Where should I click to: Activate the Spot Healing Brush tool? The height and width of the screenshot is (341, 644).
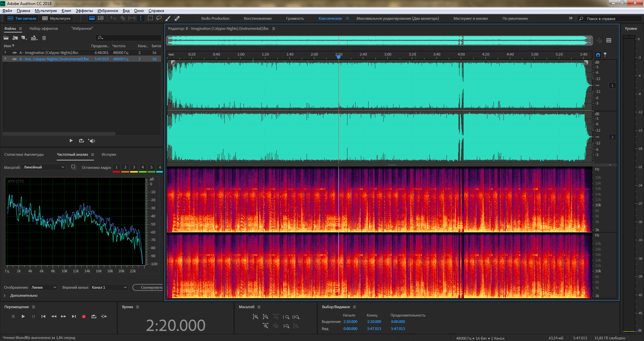coord(177,18)
